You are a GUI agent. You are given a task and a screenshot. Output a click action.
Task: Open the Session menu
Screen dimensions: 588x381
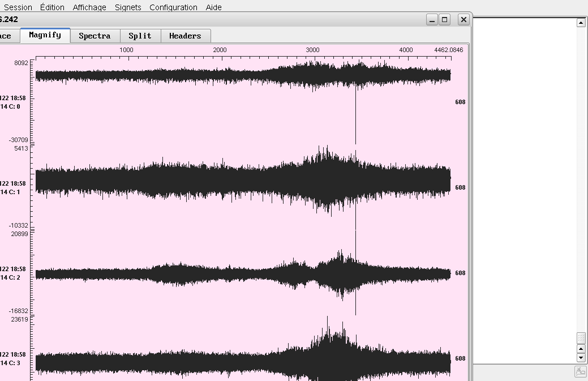[x=18, y=7]
